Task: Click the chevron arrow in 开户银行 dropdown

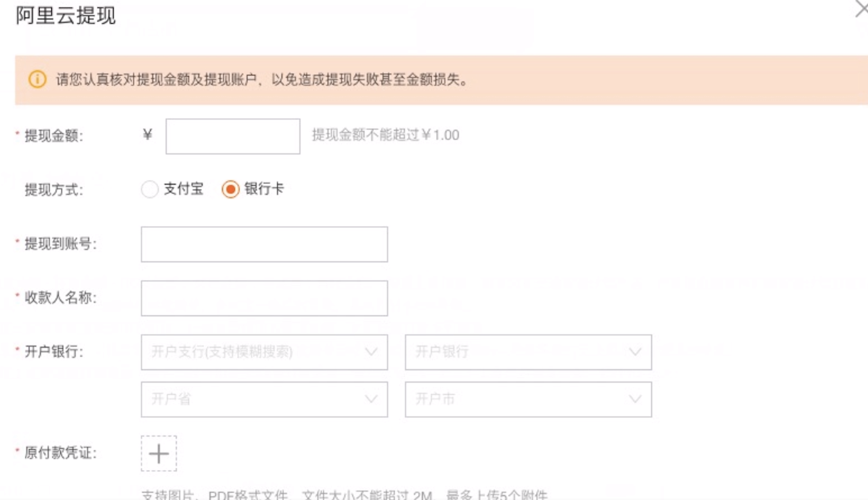Action: (635, 352)
